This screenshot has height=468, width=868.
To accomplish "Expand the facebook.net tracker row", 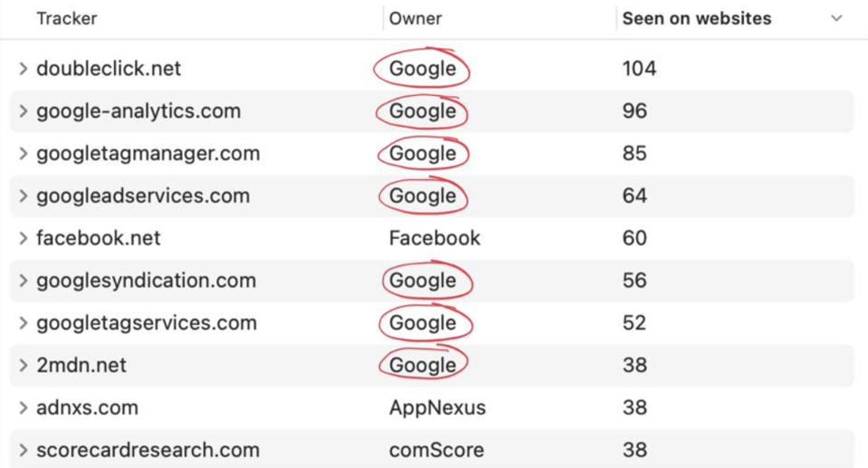I will coord(24,239).
